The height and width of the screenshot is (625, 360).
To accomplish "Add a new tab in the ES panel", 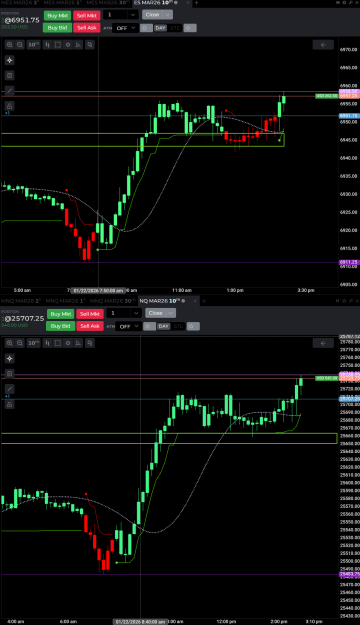I will click(x=196, y=3).
